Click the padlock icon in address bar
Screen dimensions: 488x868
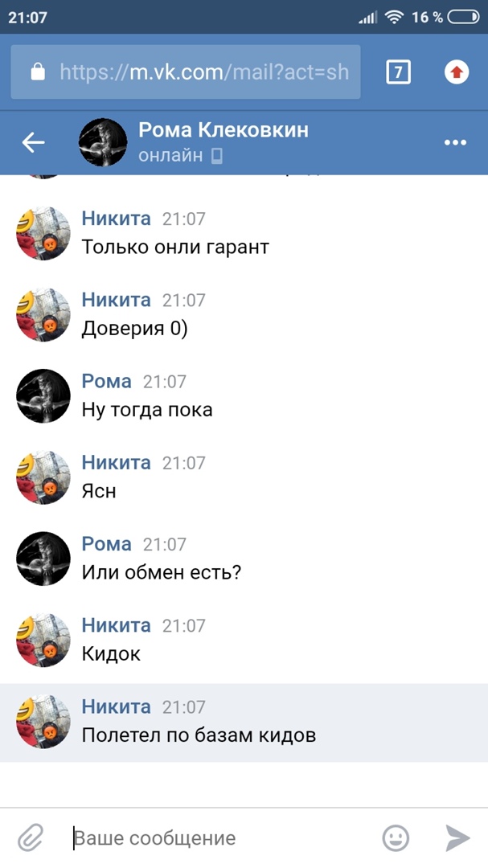point(38,72)
